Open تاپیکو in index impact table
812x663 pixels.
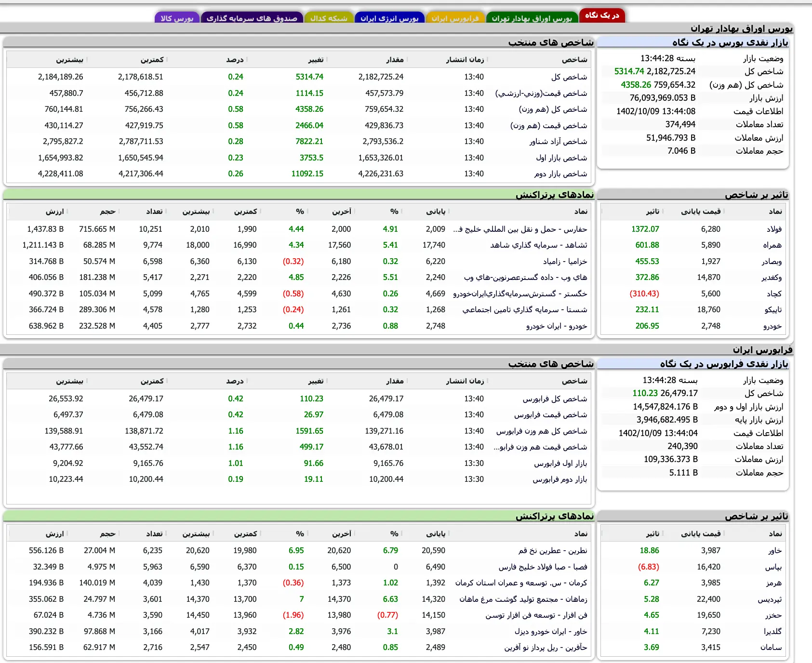click(x=773, y=310)
